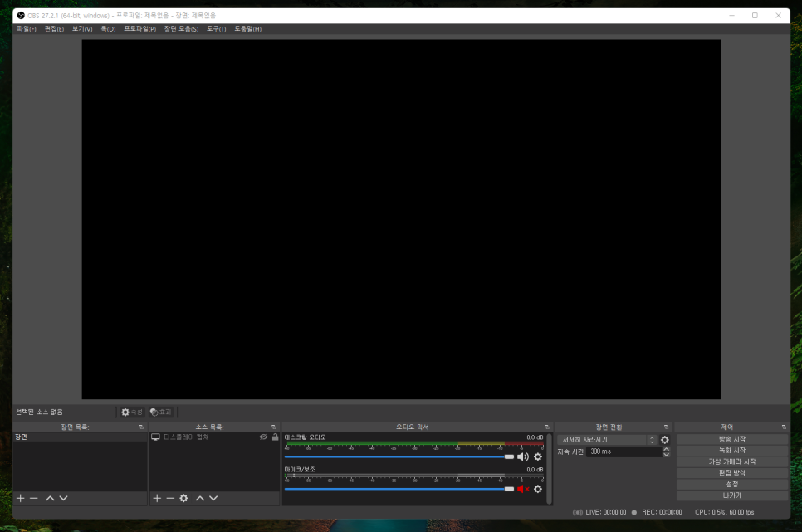Open the 도움말 menu
The width and height of the screenshot is (802, 532).
247,29
